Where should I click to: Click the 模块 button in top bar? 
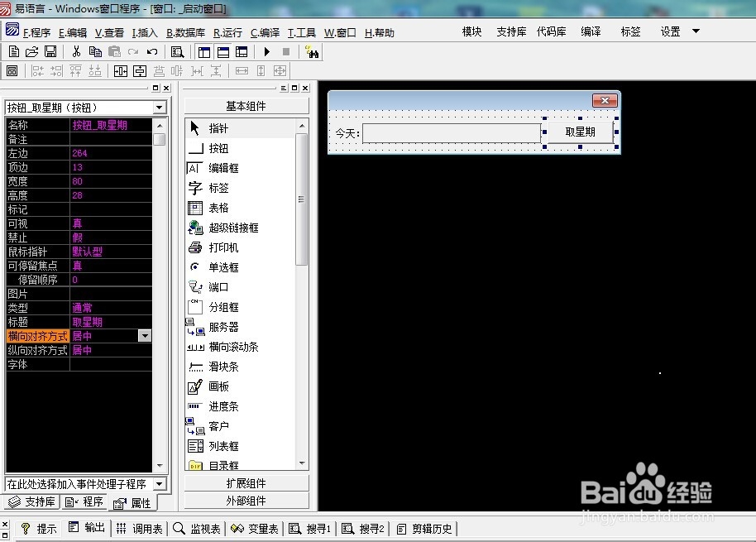click(471, 31)
